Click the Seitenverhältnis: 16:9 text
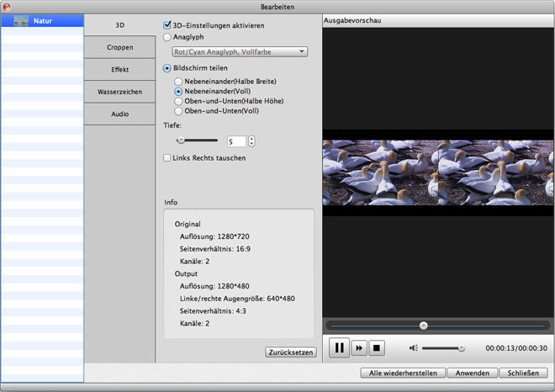Viewport: 555px width, 392px height. [214, 249]
